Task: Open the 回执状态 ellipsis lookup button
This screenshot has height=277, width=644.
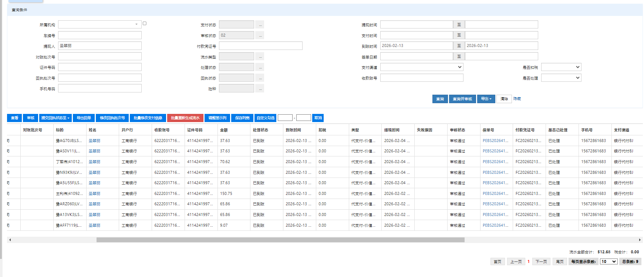Action: [x=260, y=78]
